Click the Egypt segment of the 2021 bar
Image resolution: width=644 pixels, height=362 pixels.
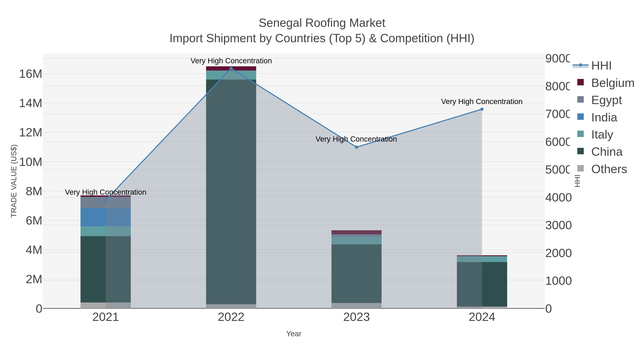[106, 203]
